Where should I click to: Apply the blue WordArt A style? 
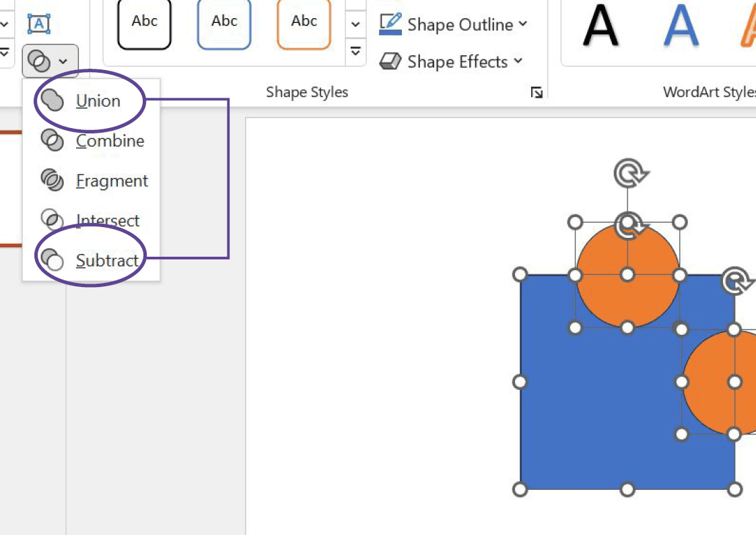681,26
